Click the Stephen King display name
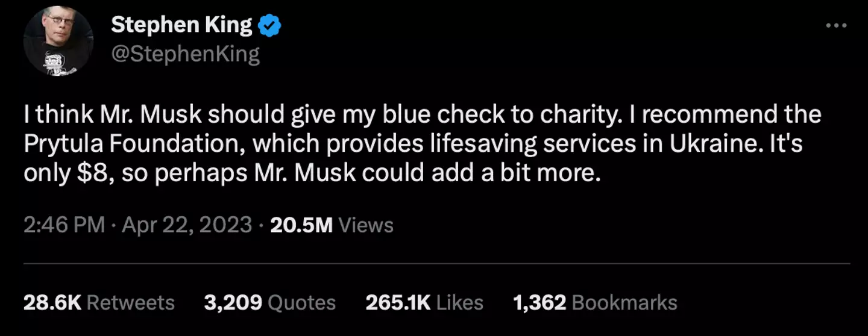The image size is (868, 336). coord(181,25)
